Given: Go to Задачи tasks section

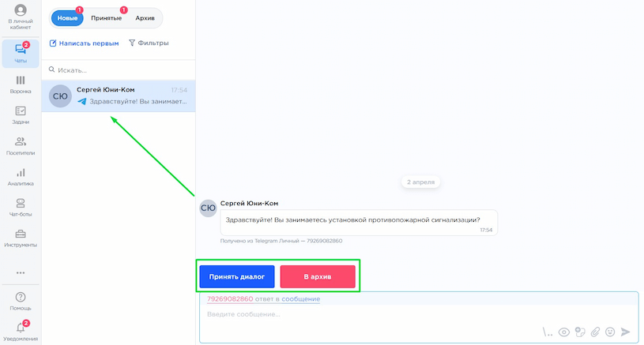Looking at the screenshot, I should coord(21,114).
